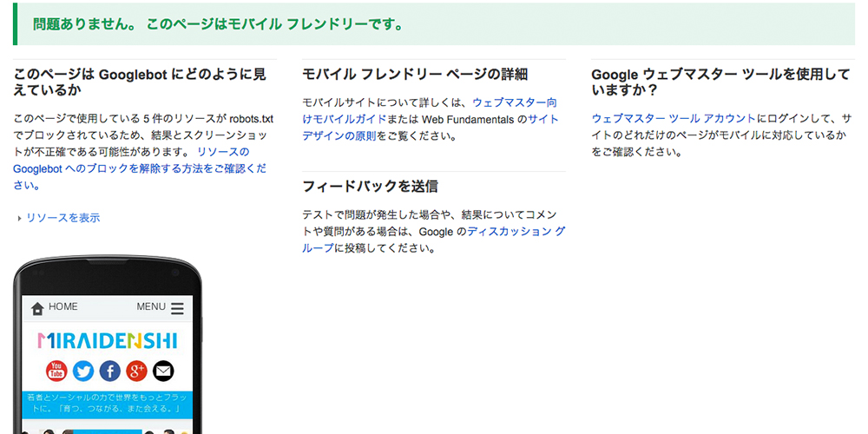Viewport: 868px width, 434px height.
Task: Click the Facebook icon in preview
Action: (109, 371)
